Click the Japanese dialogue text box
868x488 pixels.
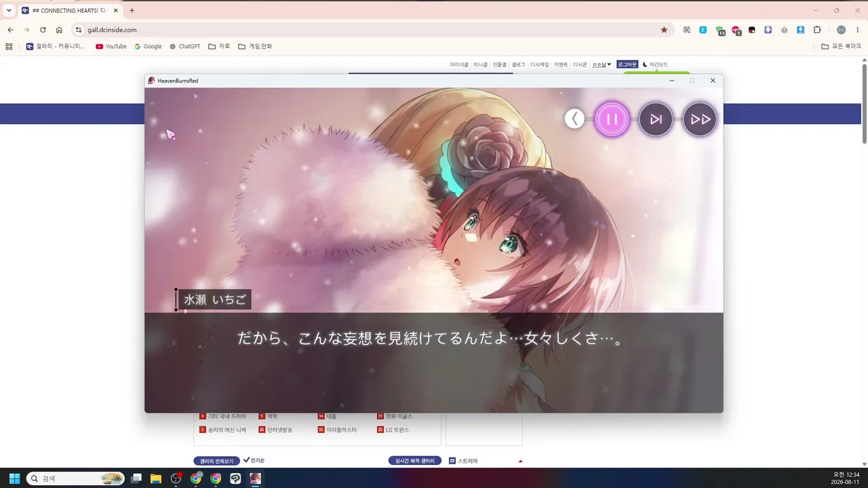pyautogui.click(x=434, y=362)
